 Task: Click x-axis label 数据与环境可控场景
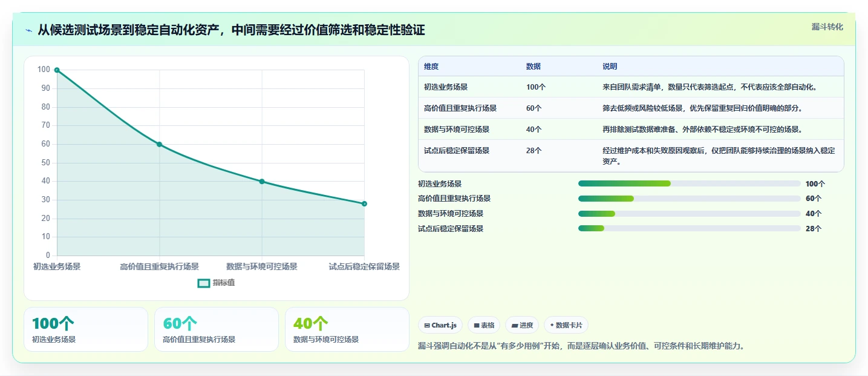tap(262, 266)
